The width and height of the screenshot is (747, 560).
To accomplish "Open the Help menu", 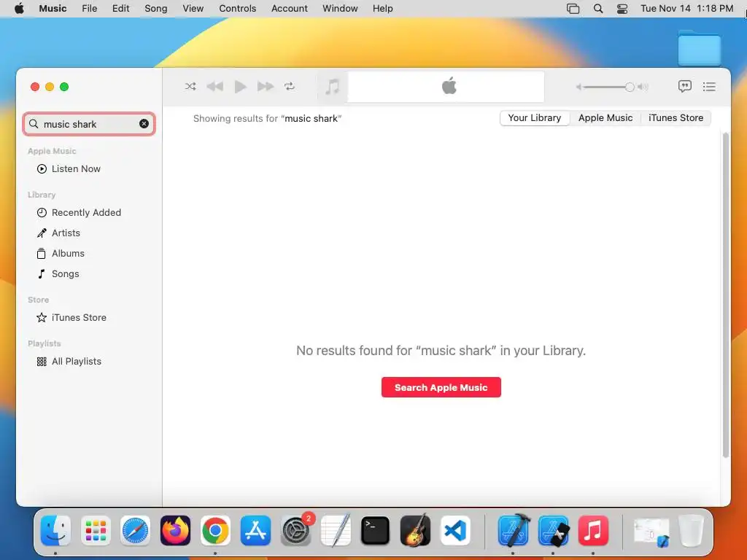I will point(382,9).
